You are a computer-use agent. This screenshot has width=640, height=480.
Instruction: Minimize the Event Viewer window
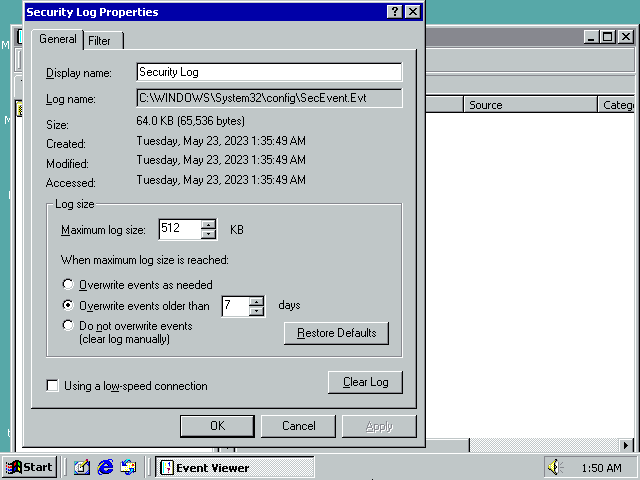[x=591, y=37]
